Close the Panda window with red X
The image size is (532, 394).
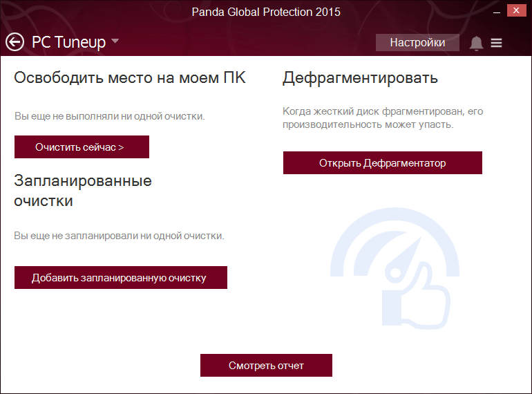click(x=516, y=10)
